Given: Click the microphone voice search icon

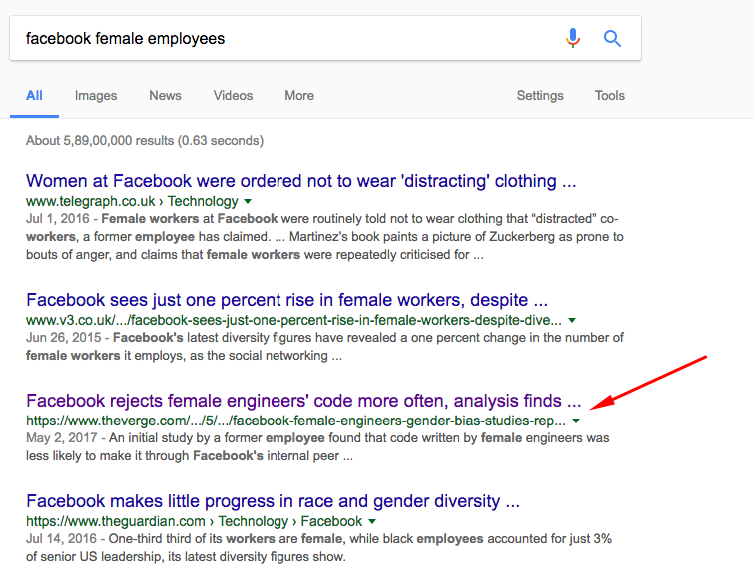Looking at the screenshot, I should [573, 39].
